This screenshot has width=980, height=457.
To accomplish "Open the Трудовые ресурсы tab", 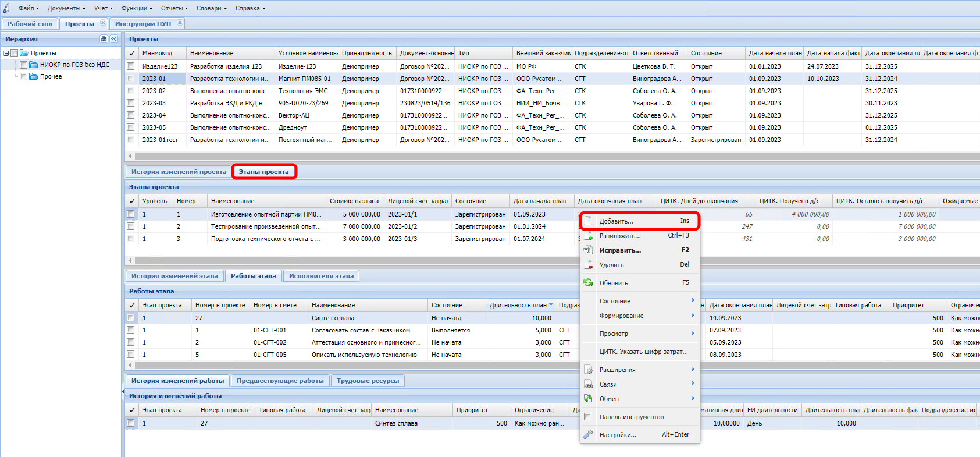I will click(368, 381).
